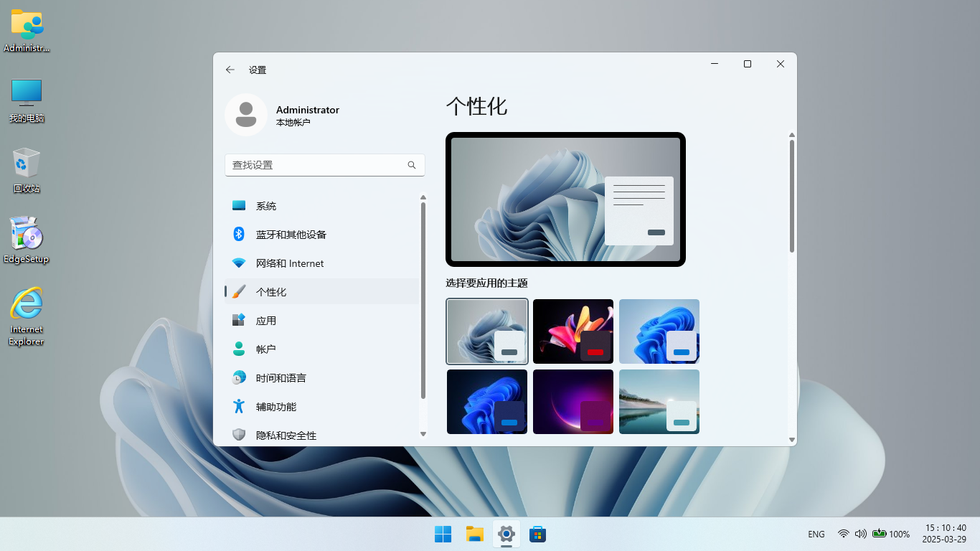This screenshot has height=551, width=980.
Task: Open the 系统 settings icon
Action: point(239,206)
